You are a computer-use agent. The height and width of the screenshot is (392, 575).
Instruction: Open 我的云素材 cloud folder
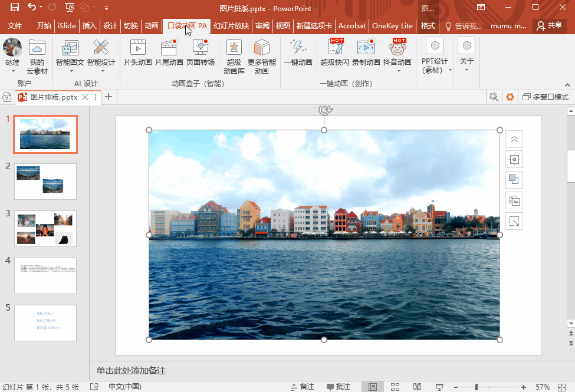[37, 57]
